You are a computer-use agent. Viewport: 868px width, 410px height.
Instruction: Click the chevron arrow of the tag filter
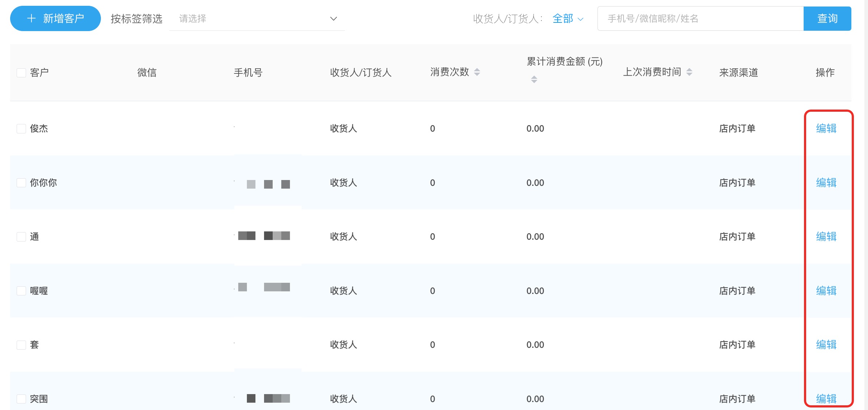click(333, 18)
